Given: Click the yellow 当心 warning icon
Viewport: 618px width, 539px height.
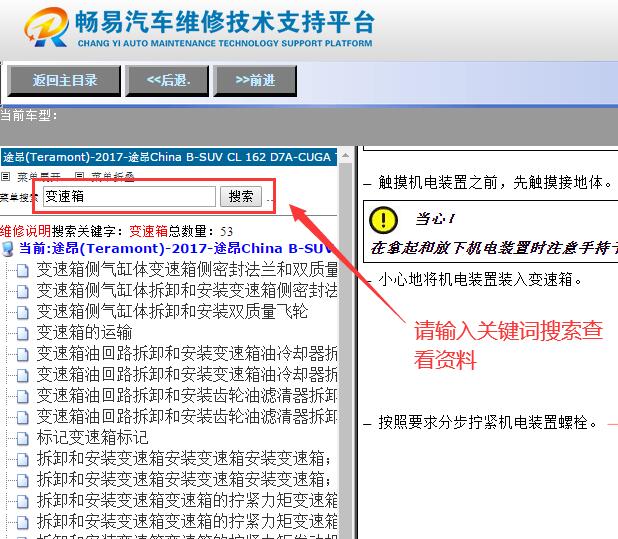Looking at the screenshot, I should (383, 219).
